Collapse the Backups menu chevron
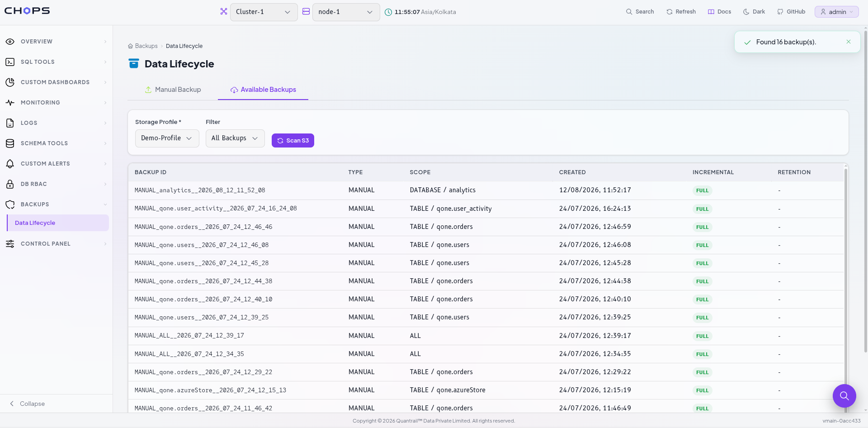 (x=105, y=204)
